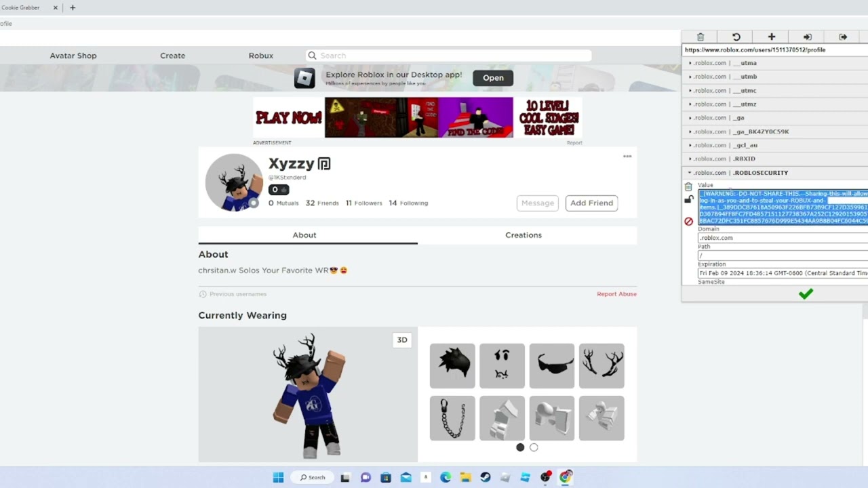Launch Microsoft Edge from the taskbar
The height and width of the screenshot is (488, 868).
click(446, 478)
